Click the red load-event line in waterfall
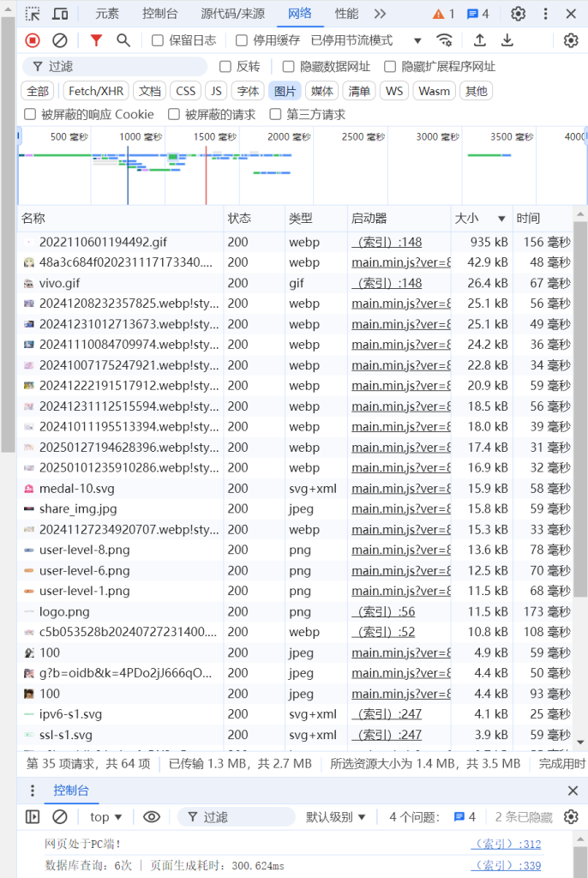This screenshot has height=878, width=588. pos(206,175)
